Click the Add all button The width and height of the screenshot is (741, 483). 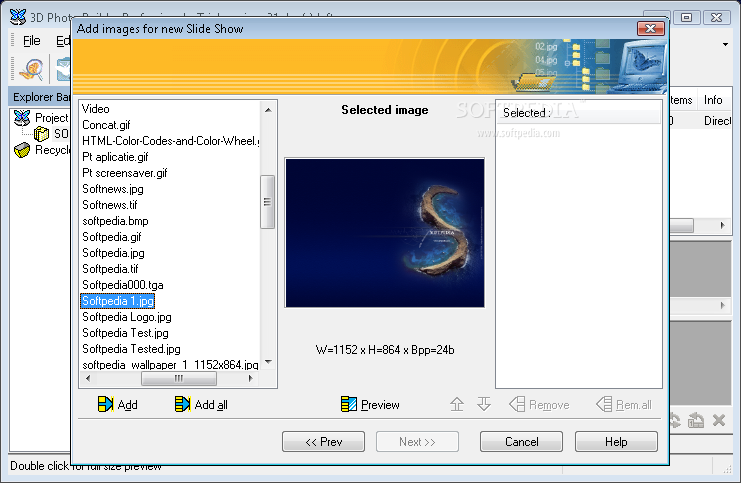pyautogui.click(x=201, y=405)
